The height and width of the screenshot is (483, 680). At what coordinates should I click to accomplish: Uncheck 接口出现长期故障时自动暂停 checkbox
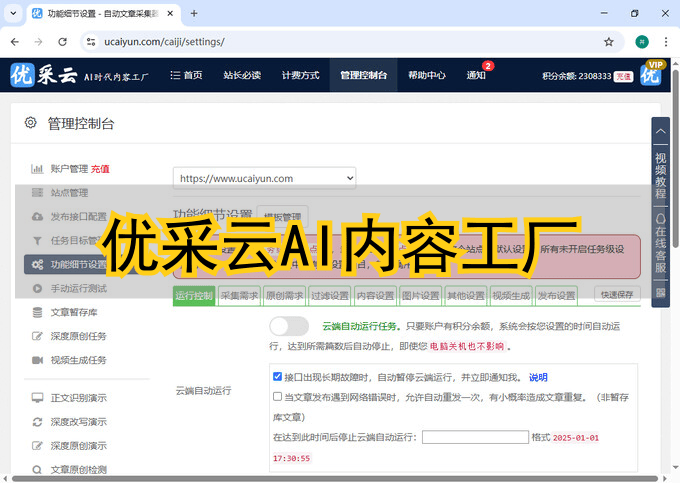[277, 377]
